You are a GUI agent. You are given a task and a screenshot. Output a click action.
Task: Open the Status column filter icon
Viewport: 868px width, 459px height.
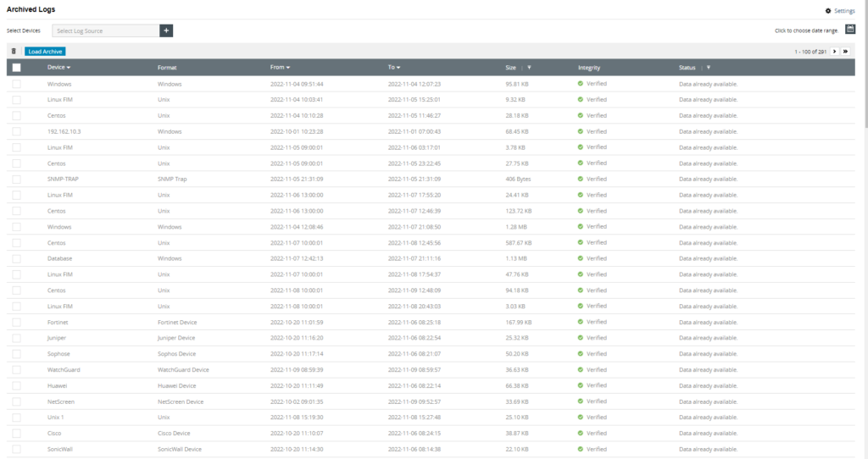click(709, 68)
